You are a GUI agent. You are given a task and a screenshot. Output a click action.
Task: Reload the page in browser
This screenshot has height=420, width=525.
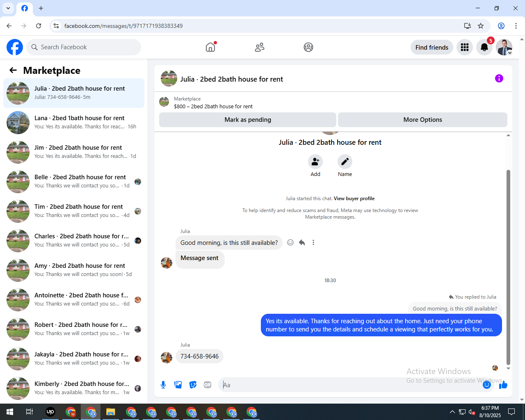coord(39,26)
